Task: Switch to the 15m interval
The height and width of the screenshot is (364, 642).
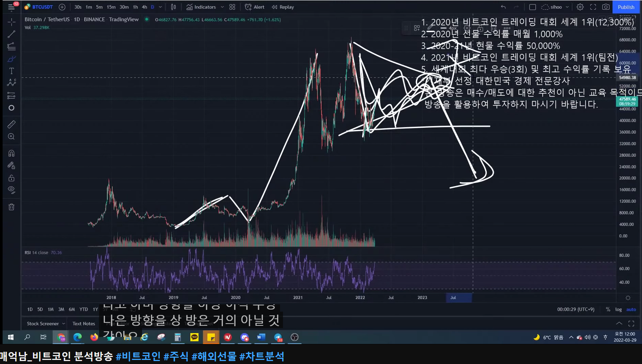Action: pyautogui.click(x=111, y=7)
